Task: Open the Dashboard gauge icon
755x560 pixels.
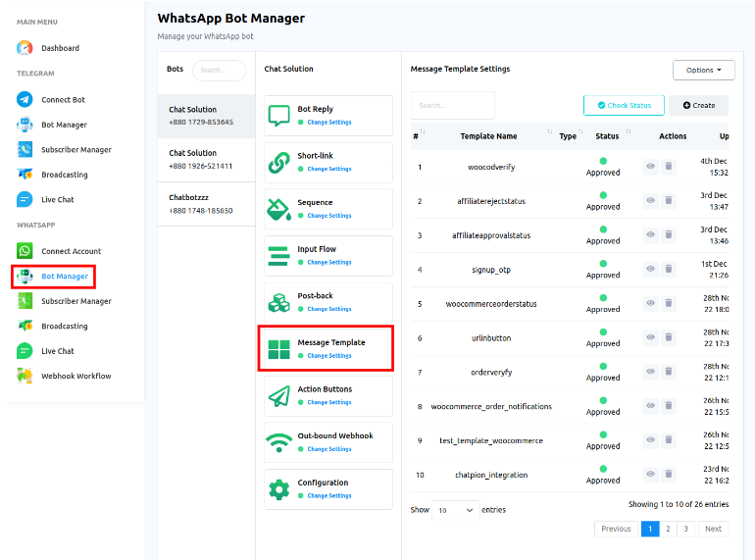Action: tap(25, 48)
